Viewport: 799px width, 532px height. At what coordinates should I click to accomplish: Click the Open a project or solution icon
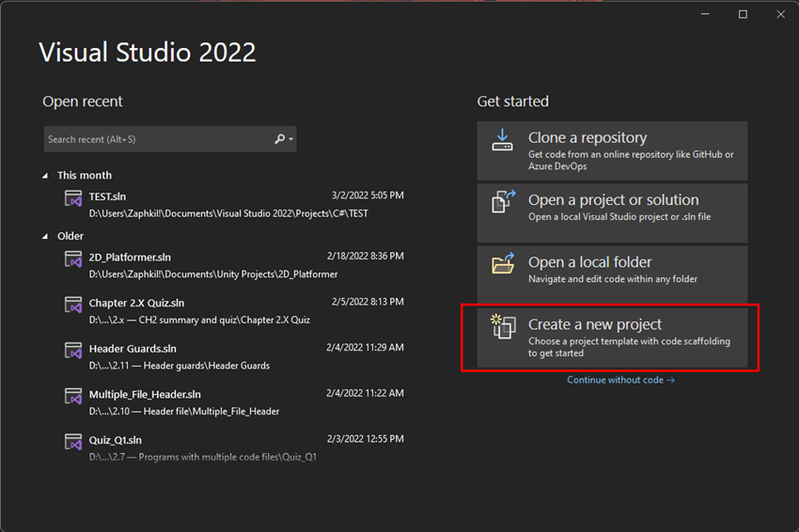(x=503, y=202)
